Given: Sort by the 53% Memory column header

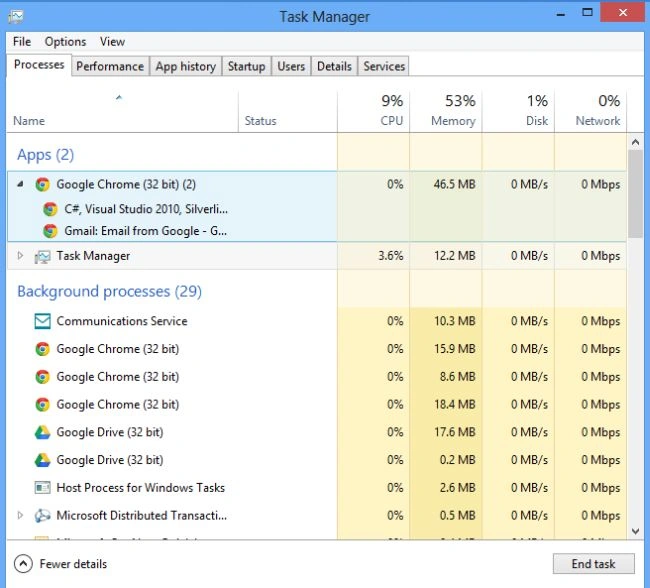Looking at the screenshot, I should pos(446,111).
